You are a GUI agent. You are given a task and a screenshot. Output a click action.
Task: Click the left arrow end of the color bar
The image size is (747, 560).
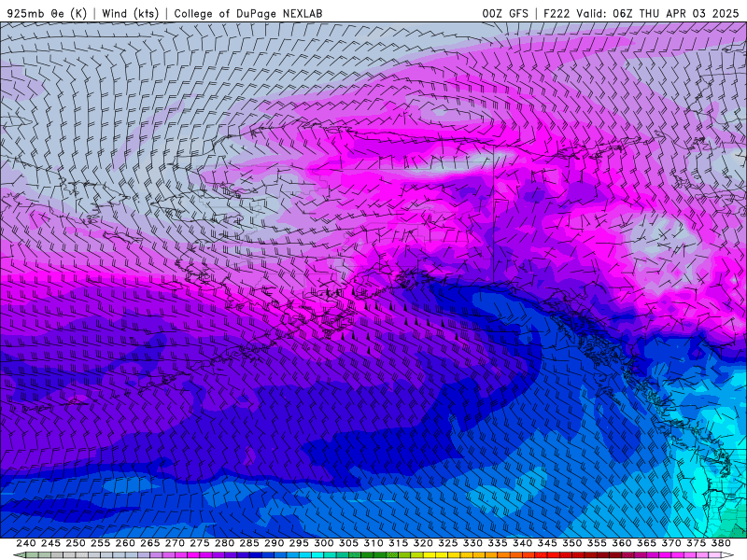(18, 555)
